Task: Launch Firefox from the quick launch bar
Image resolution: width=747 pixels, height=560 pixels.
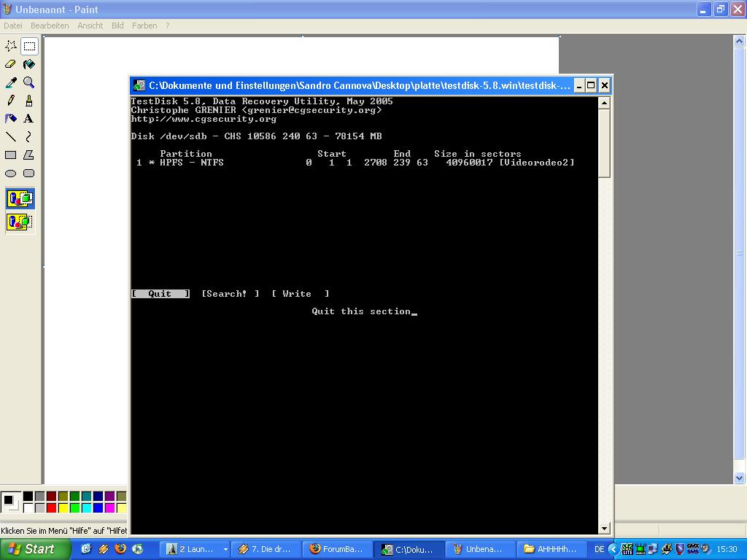Action: pyautogui.click(x=120, y=548)
